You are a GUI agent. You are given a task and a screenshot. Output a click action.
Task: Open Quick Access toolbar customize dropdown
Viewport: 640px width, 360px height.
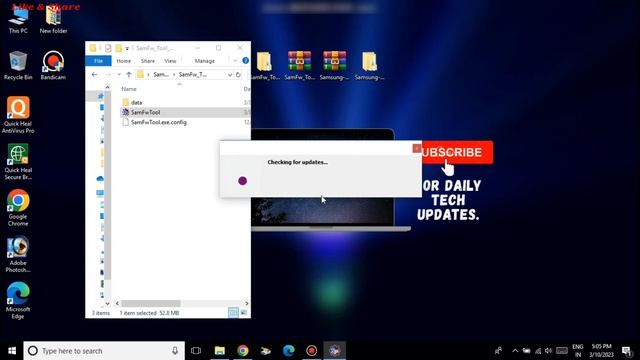point(127,49)
